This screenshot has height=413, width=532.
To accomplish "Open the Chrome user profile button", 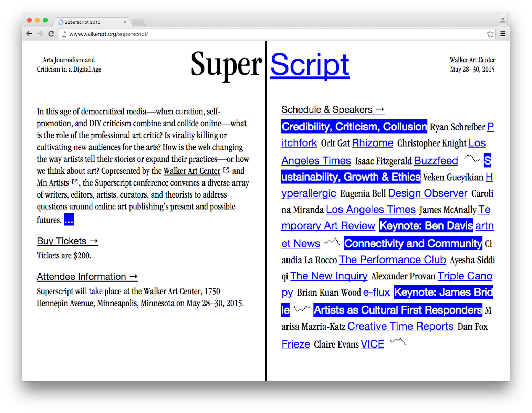I will click(x=502, y=20).
